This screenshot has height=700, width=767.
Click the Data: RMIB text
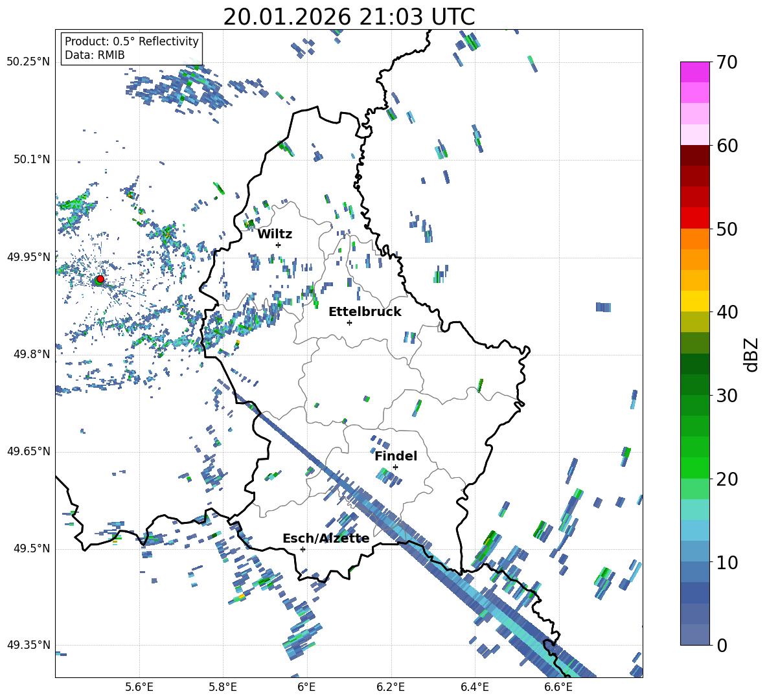point(95,55)
